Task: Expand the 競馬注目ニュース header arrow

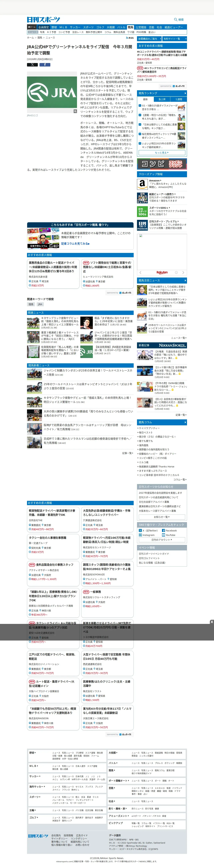Action: coord(185,280)
